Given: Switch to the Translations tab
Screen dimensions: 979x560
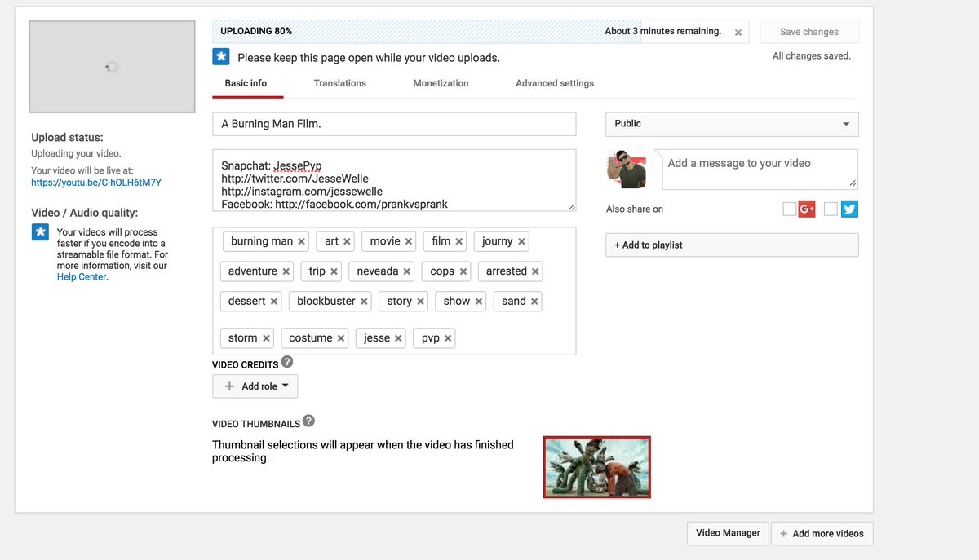Looking at the screenshot, I should 340,83.
